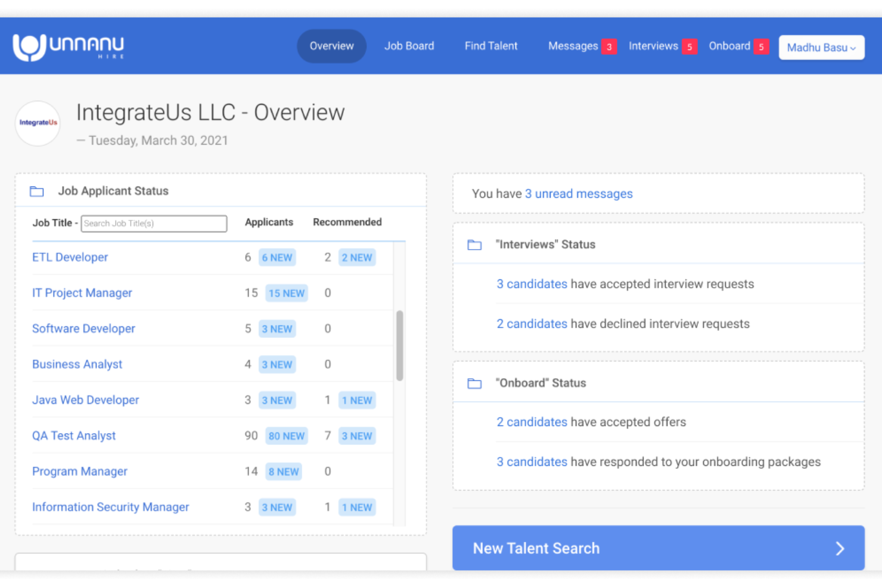Open the Information Security Manager job link

click(x=110, y=508)
